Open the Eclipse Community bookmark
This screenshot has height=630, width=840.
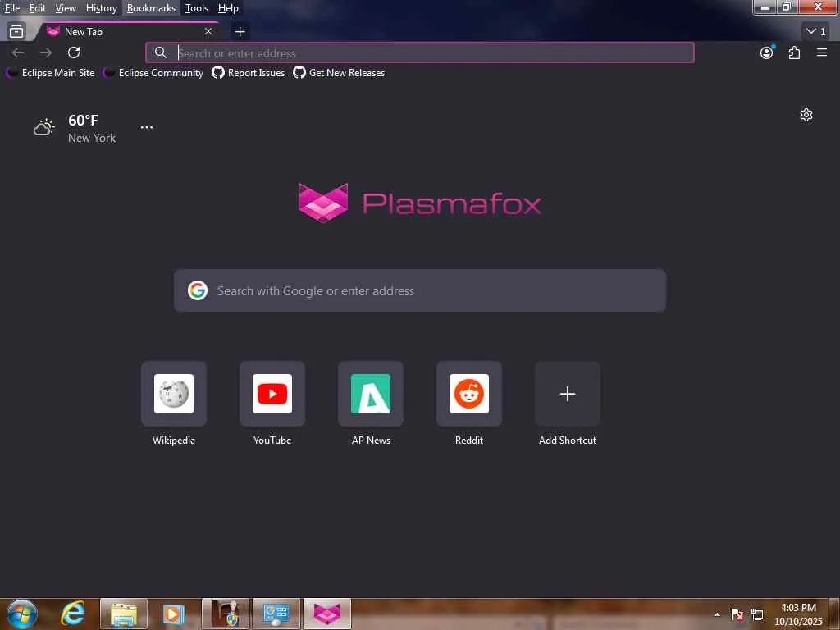click(x=153, y=73)
